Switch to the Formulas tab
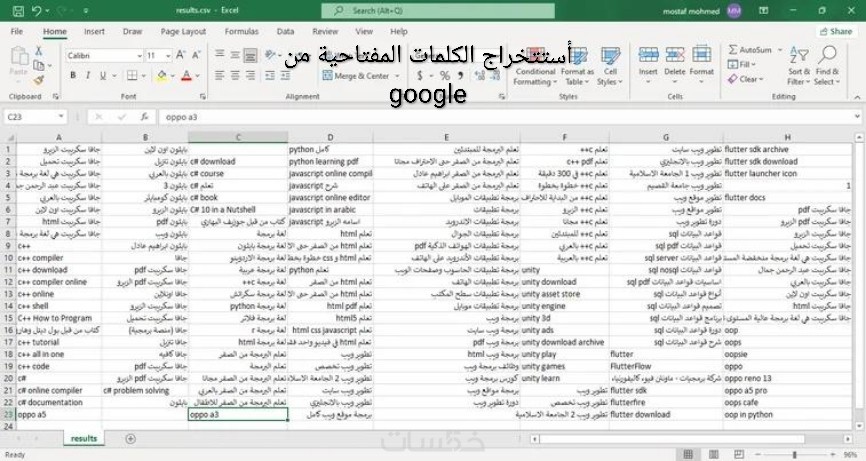The image size is (866, 461). [241, 31]
